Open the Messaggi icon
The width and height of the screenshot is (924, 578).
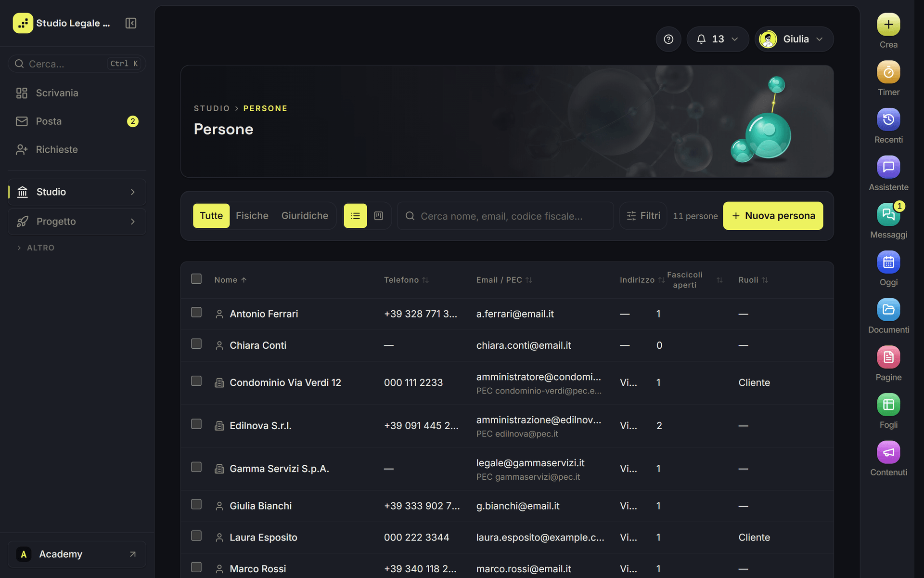[888, 215]
